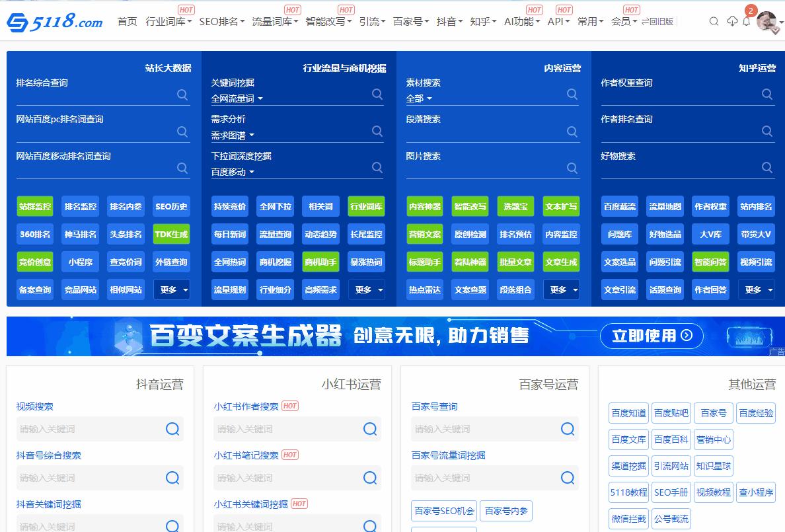Open the notifications bell icon
This screenshot has width=785, height=532.
click(x=747, y=22)
